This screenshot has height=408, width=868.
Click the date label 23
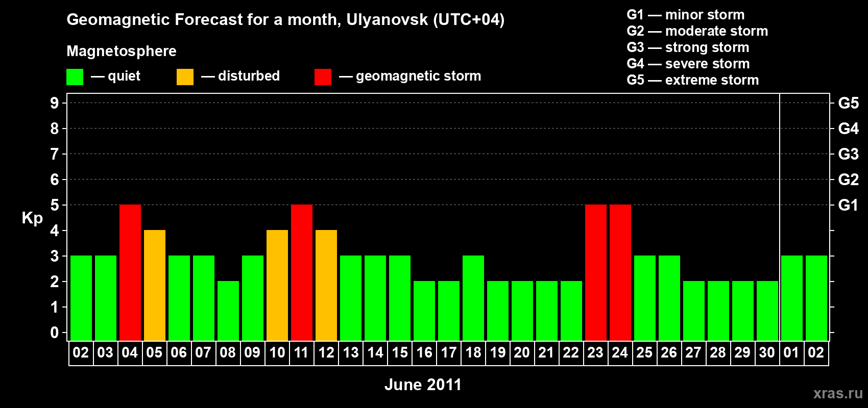(595, 352)
